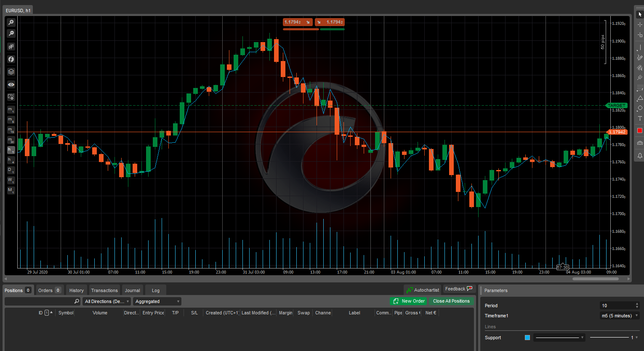Open the Positions tab
The height and width of the screenshot is (351, 644).
(18, 290)
